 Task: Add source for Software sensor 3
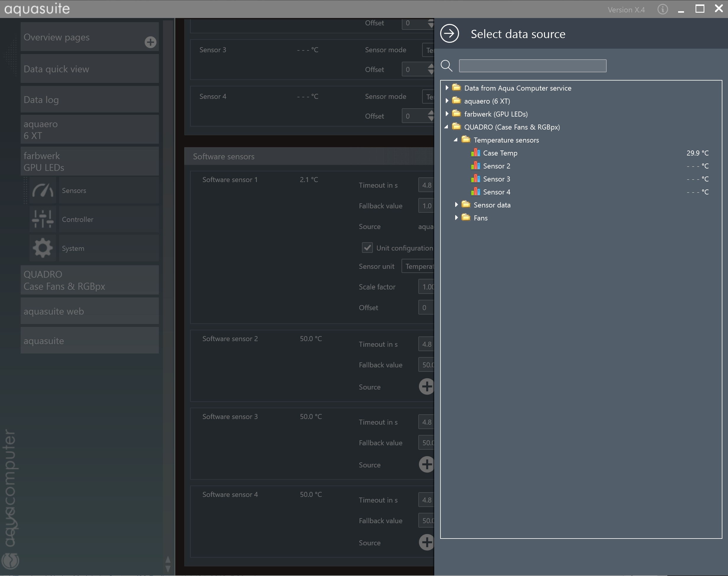click(426, 464)
